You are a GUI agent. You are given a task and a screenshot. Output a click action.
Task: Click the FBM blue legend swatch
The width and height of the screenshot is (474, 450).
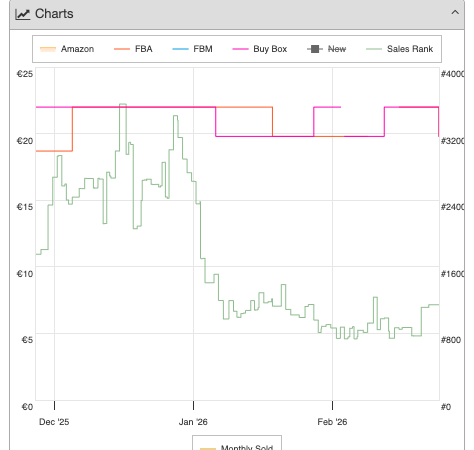180,49
